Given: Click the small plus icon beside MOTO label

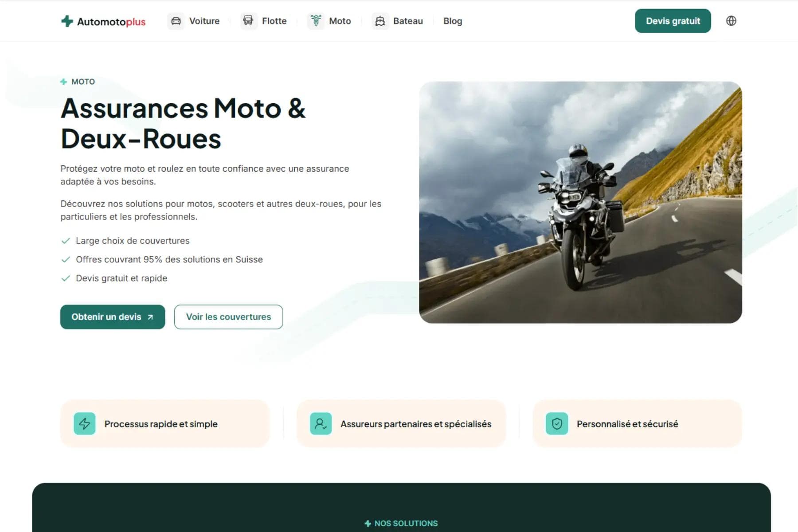Looking at the screenshot, I should tap(64, 82).
